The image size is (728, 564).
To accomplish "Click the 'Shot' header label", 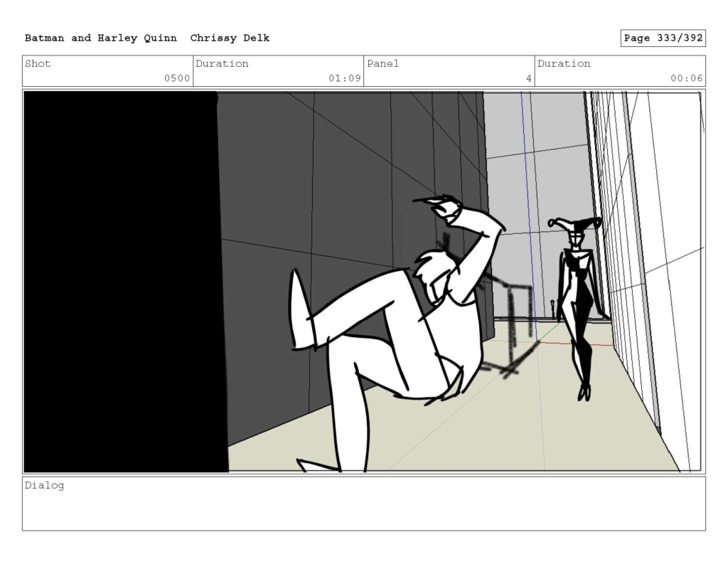I will coord(38,63).
